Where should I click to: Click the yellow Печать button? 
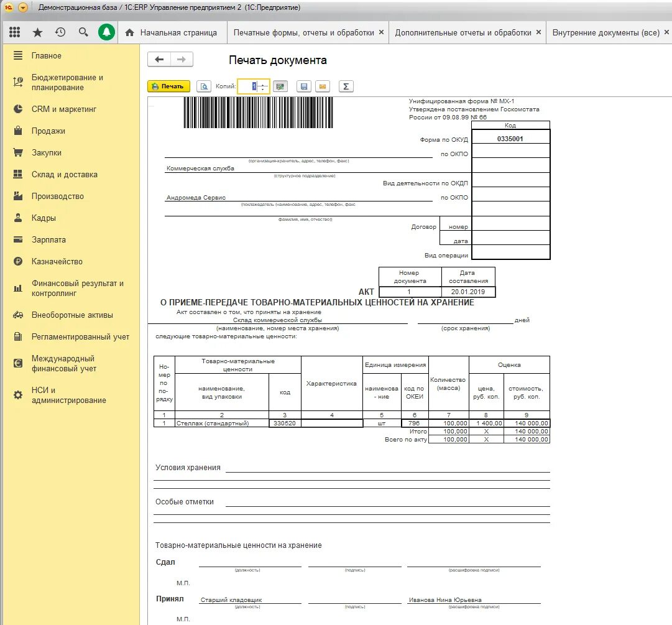coord(169,86)
